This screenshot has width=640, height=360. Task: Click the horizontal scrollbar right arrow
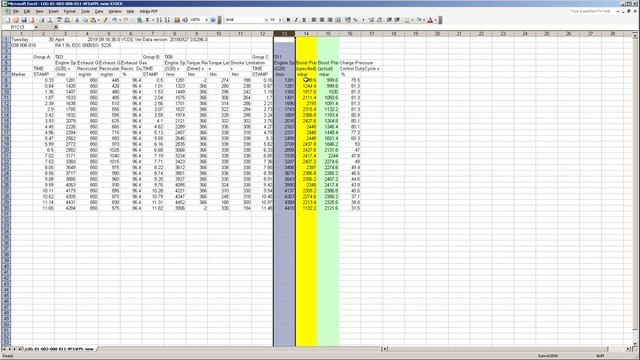pyautogui.click(x=628, y=349)
